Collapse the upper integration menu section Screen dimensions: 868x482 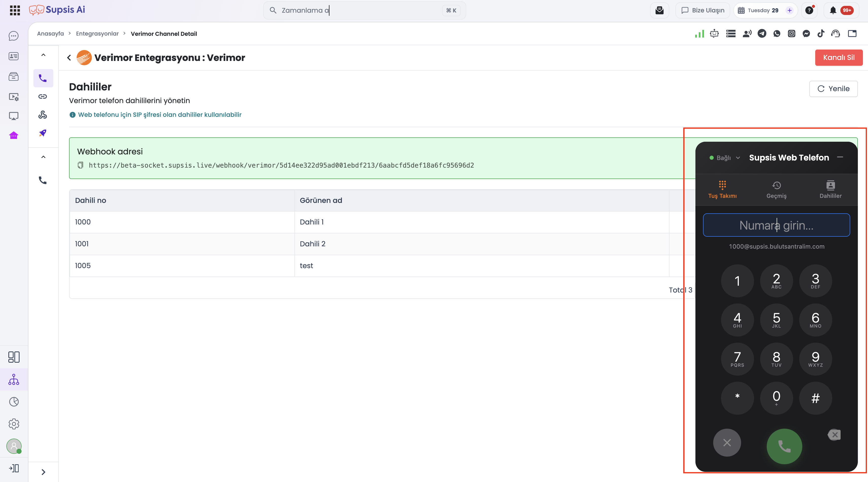tap(43, 55)
